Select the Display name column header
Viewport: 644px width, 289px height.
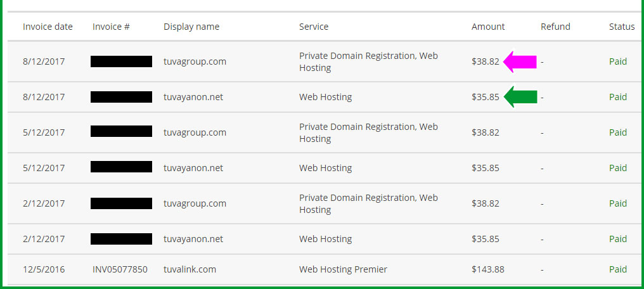pos(191,27)
